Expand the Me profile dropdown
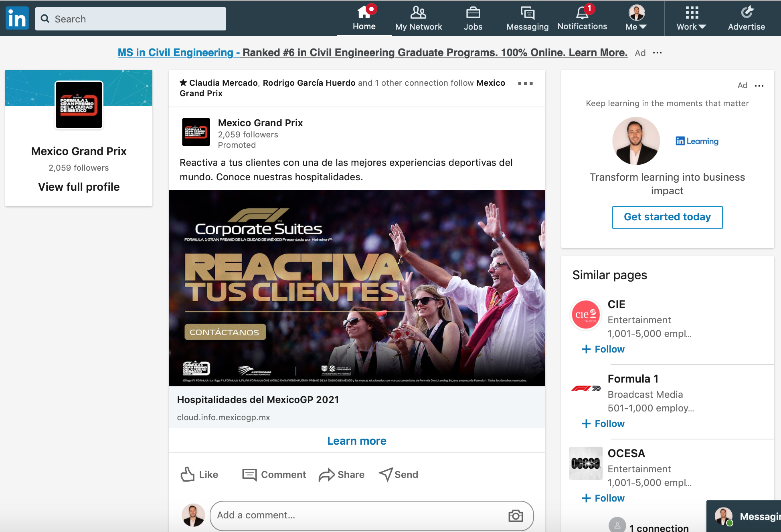Viewport: 781px width, 532px height. pos(636,18)
